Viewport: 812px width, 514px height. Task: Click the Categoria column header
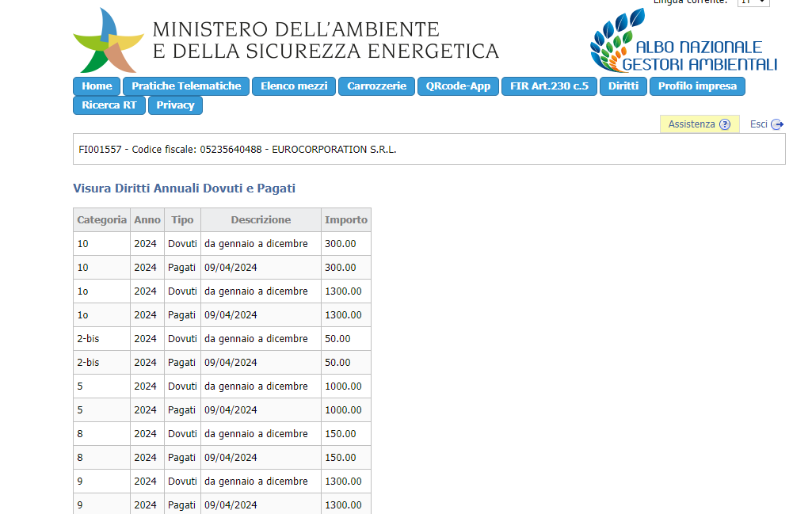[x=101, y=220]
